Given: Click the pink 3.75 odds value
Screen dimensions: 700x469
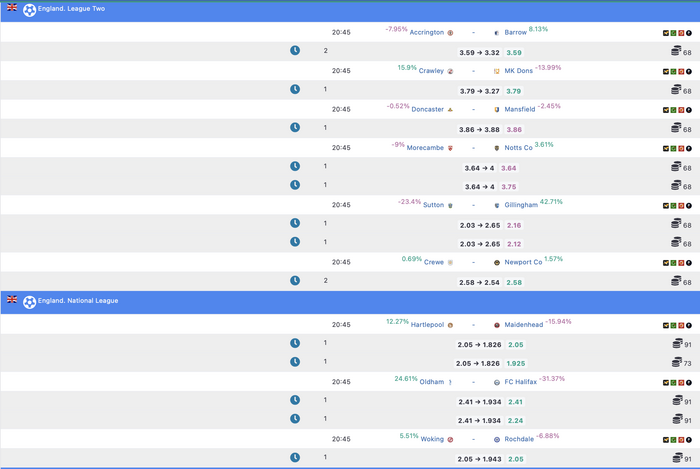Looking at the screenshot, I should coord(508,187).
